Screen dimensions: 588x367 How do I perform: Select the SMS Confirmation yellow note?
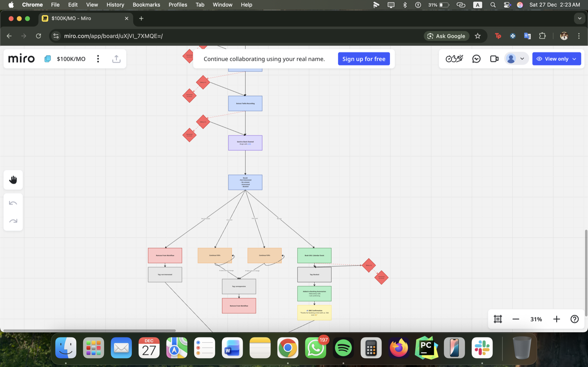coord(314,313)
